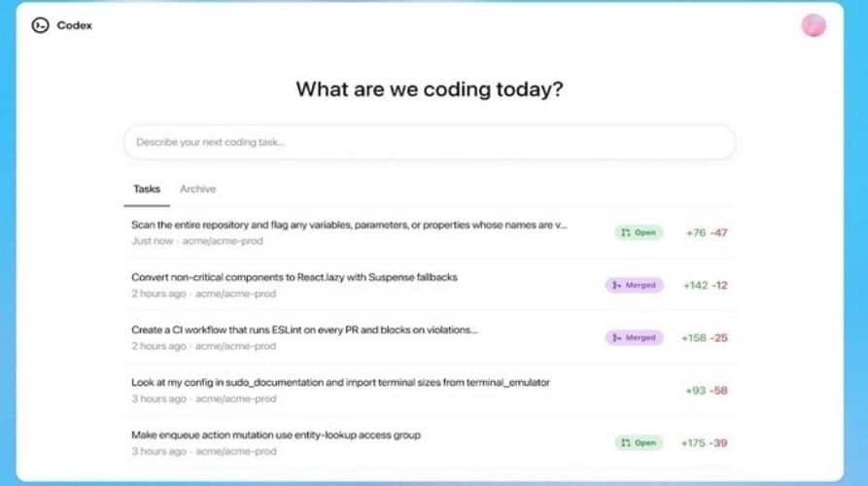The height and width of the screenshot is (486, 868).
Task: Focus the 'Describe your next coding task' field
Action: point(429,142)
